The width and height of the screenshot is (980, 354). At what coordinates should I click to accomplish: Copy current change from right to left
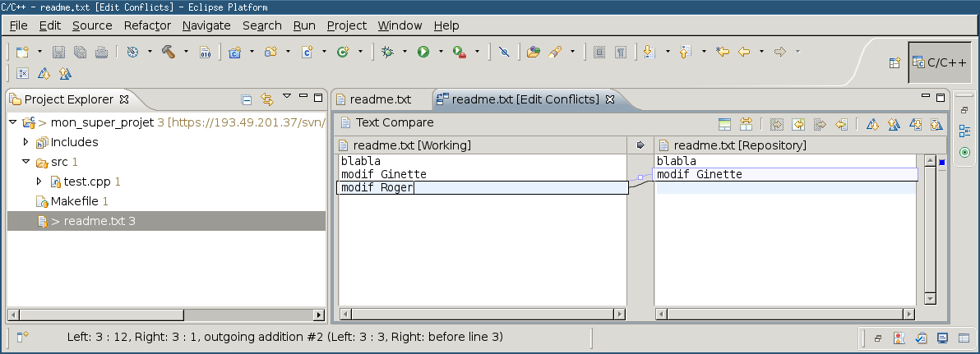[840, 124]
